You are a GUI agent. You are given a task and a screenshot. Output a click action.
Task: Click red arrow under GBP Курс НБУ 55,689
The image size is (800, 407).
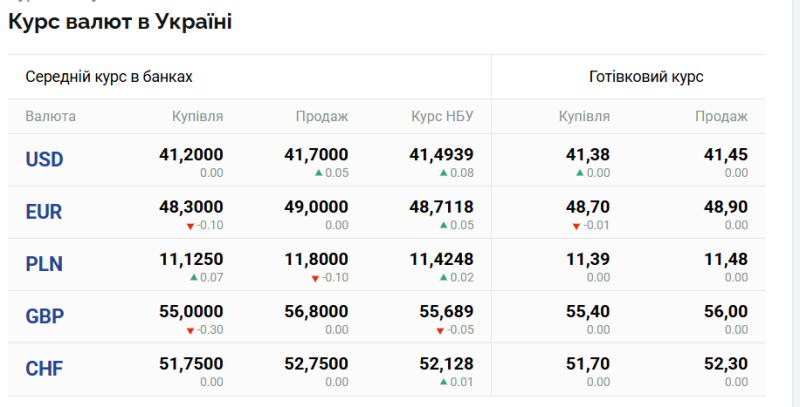(x=440, y=330)
